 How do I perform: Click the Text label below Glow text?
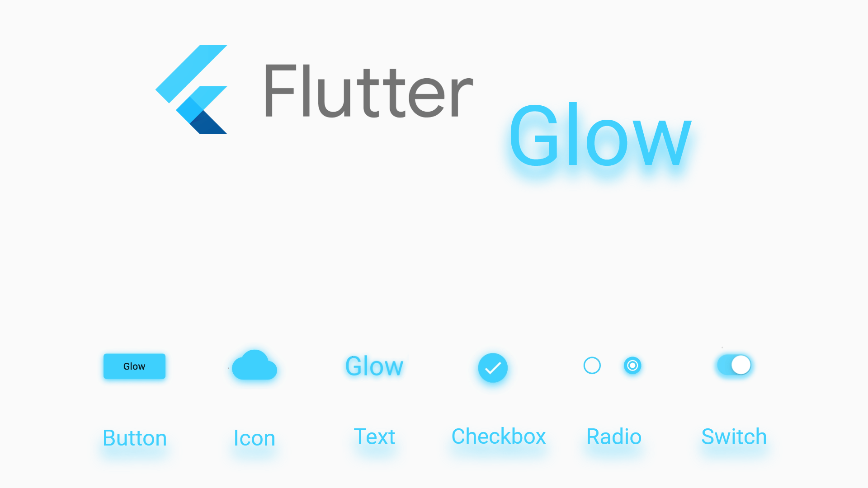374,437
